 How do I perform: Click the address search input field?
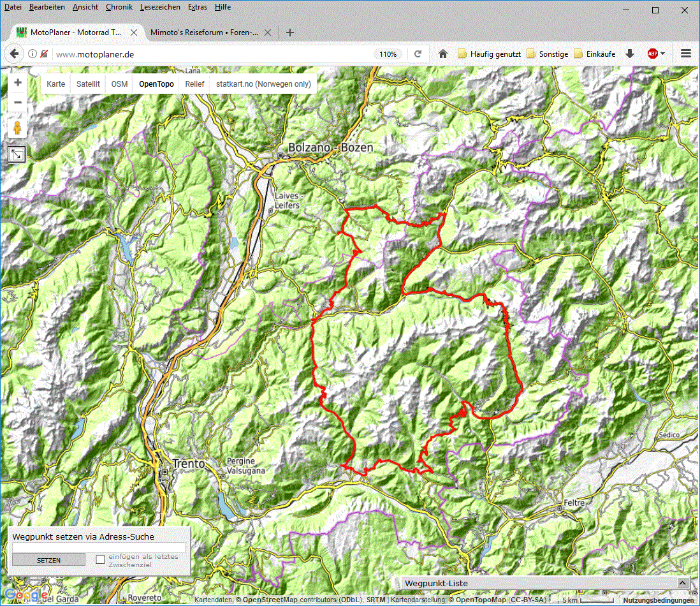coord(99,547)
